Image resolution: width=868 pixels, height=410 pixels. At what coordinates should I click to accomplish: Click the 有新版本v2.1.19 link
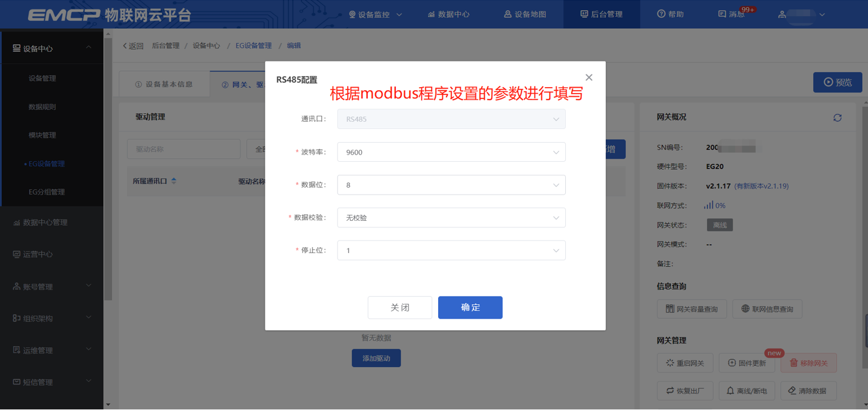(761, 186)
